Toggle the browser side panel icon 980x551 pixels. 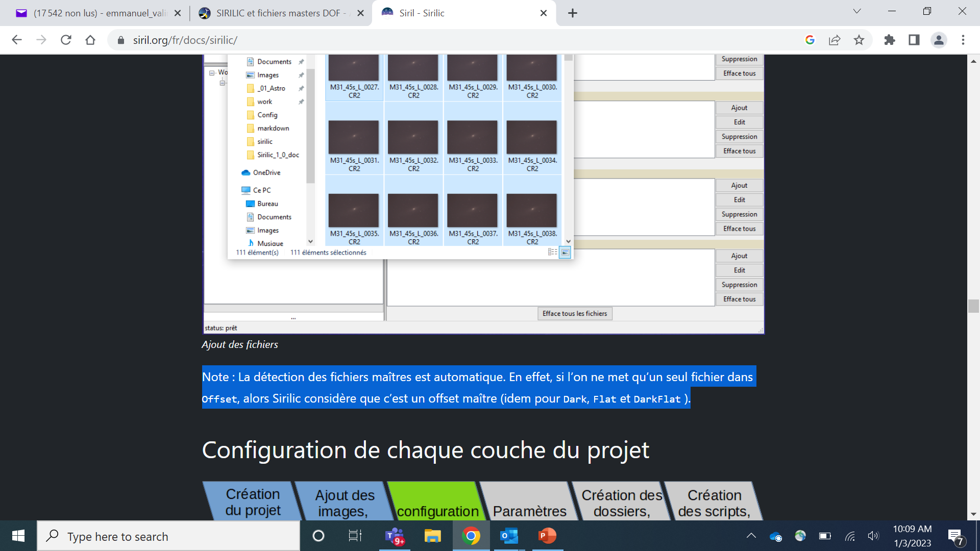click(914, 40)
